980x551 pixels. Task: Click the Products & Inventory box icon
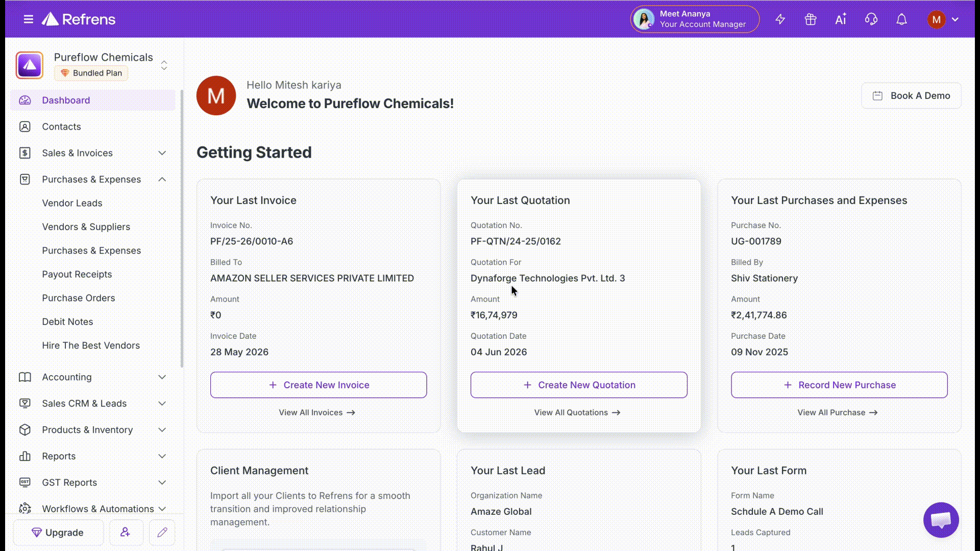pos(25,430)
